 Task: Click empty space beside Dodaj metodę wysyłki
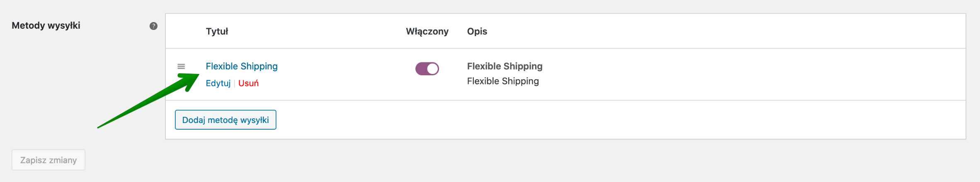(580, 120)
